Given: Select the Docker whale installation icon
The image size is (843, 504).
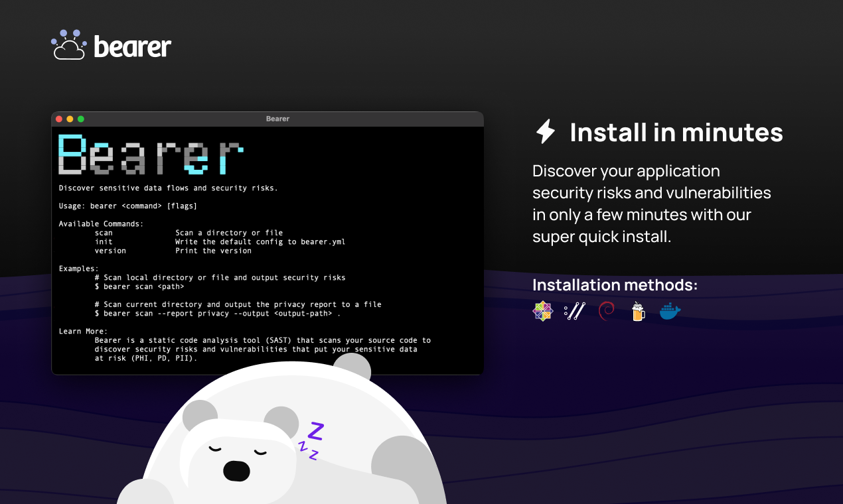Looking at the screenshot, I should tap(670, 311).
